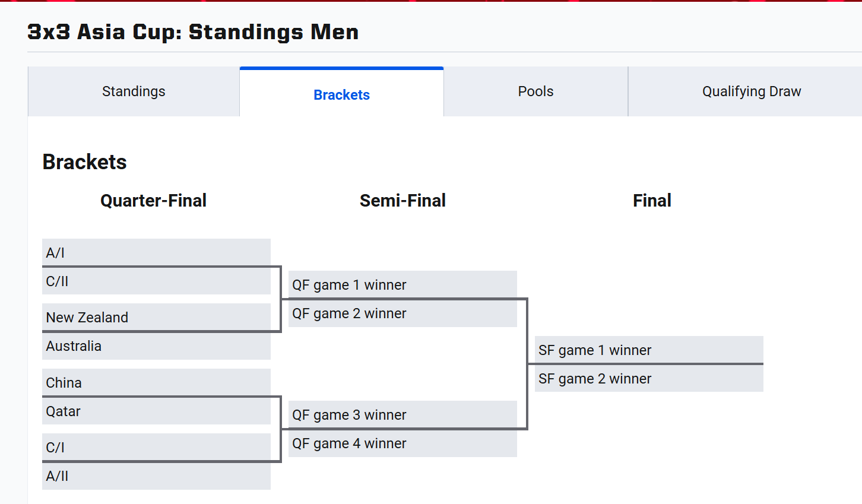Click the QF game 3 winner slot
The height and width of the screenshot is (504, 862).
click(x=403, y=414)
